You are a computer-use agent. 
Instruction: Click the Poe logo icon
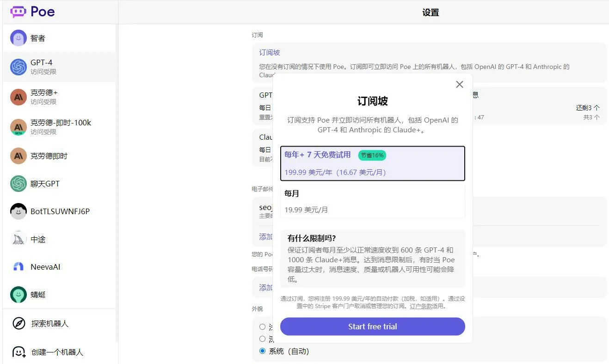click(x=18, y=12)
